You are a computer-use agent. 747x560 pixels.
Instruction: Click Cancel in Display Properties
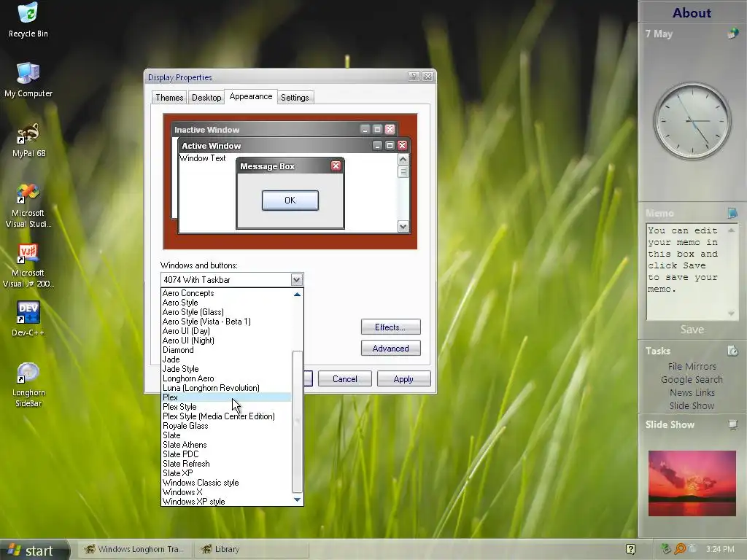click(345, 379)
